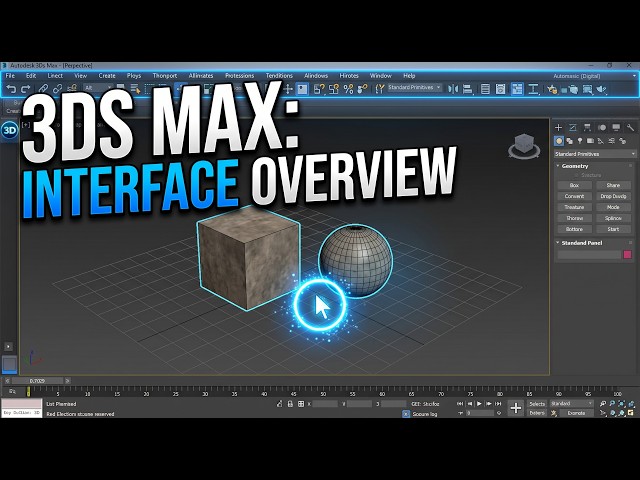Switch to the Hierarchy tab icon
640x480 pixels.
point(587,128)
